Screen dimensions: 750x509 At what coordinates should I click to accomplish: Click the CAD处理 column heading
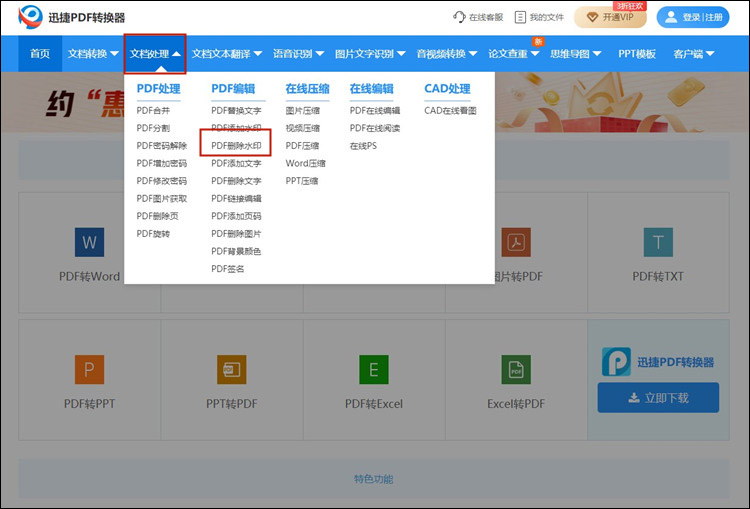point(447,89)
